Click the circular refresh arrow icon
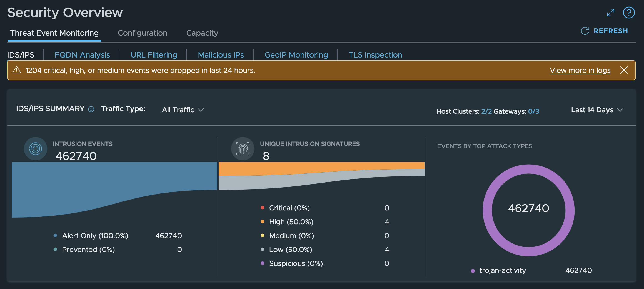644x289 pixels. click(x=585, y=31)
